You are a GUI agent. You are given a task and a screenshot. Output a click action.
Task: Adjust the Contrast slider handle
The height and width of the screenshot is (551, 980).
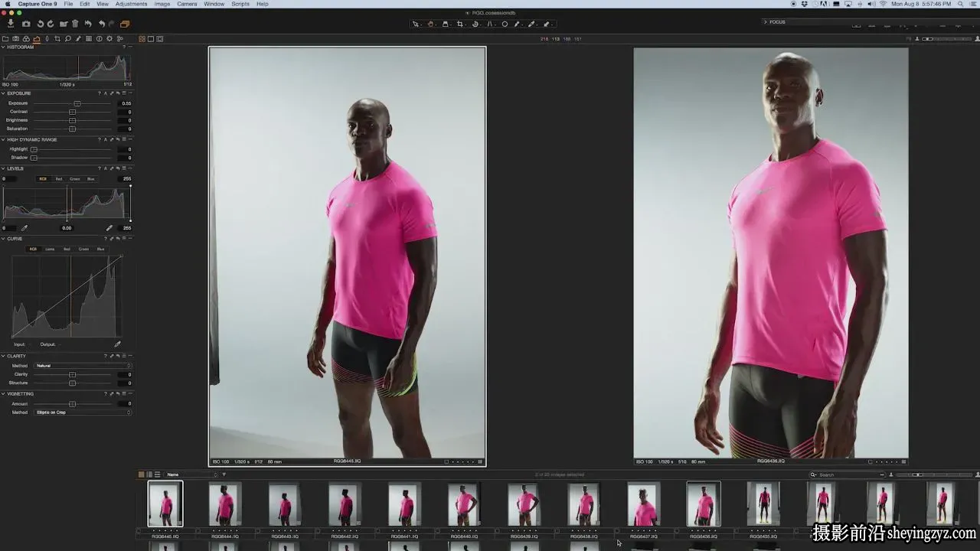pyautogui.click(x=72, y=112)
